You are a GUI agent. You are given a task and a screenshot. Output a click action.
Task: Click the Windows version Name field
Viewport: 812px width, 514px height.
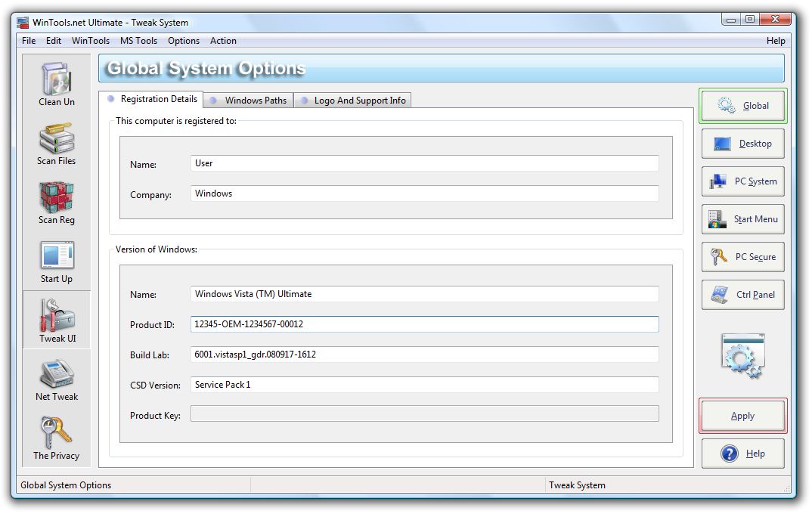(x=425, y=293)
